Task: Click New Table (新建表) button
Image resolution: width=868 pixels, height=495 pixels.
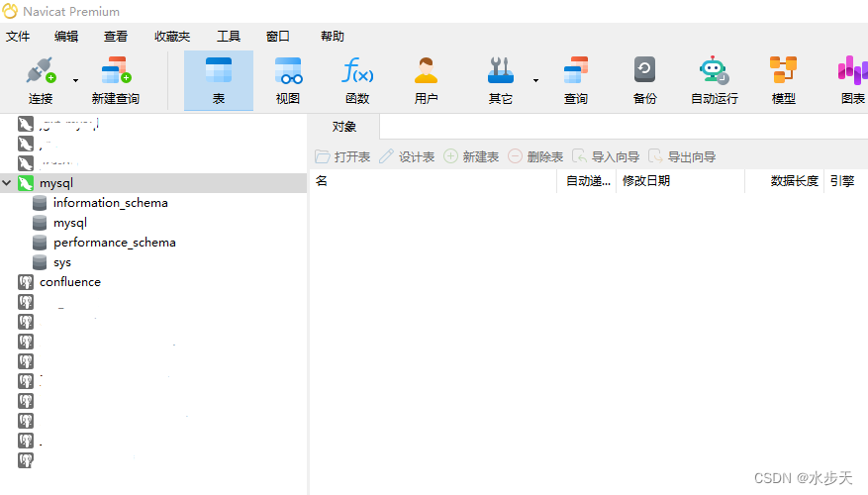Action: 471,157
